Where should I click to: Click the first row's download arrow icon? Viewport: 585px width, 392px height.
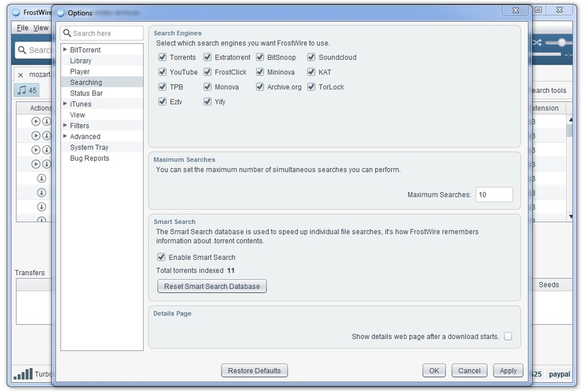46,122
